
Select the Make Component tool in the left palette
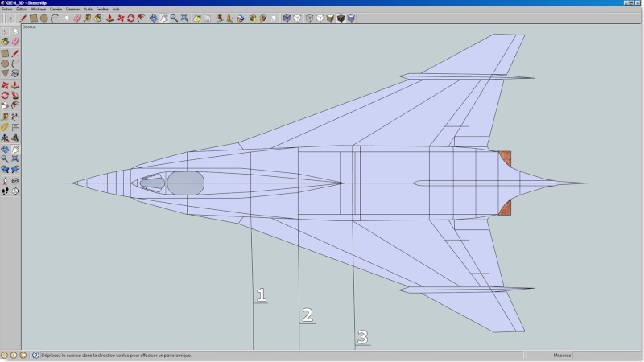point(15,31)
